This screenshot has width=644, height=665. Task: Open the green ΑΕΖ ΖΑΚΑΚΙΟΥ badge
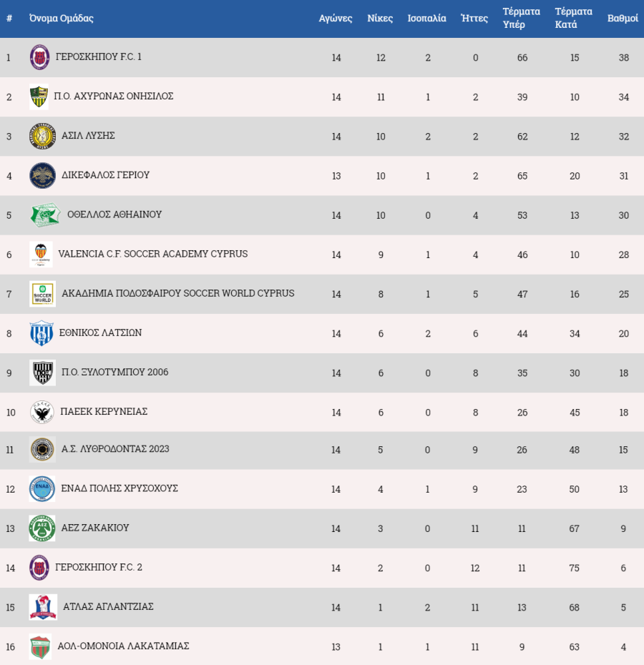click(x=42, y=528)
